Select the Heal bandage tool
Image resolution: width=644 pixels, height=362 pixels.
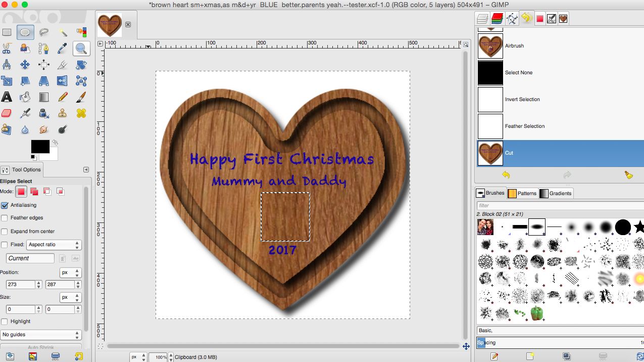[81, 113]
